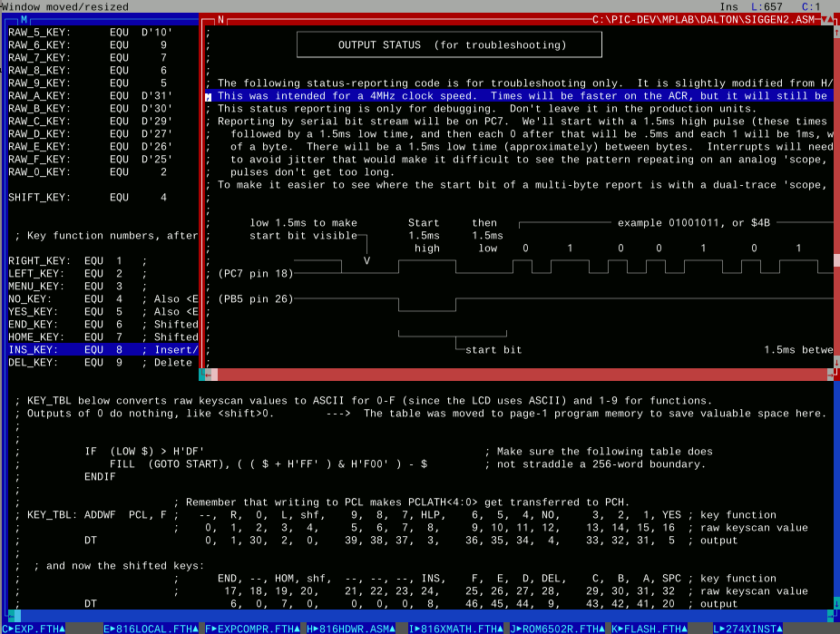Screen dimensions: 840x634
Task: Click the resize corner of SIGGEN2.ASM window
Action: (x=831, y=375)
